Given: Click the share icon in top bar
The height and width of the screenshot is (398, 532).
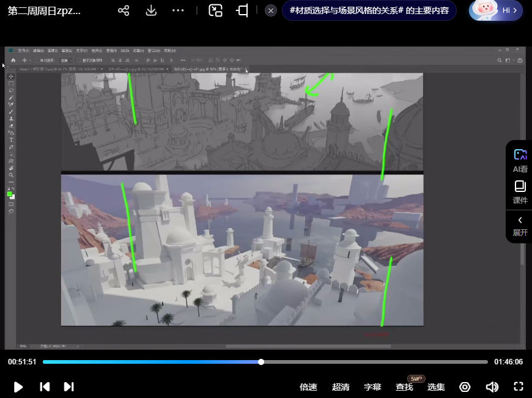Looking at the screenshot, I should point(124,10).
